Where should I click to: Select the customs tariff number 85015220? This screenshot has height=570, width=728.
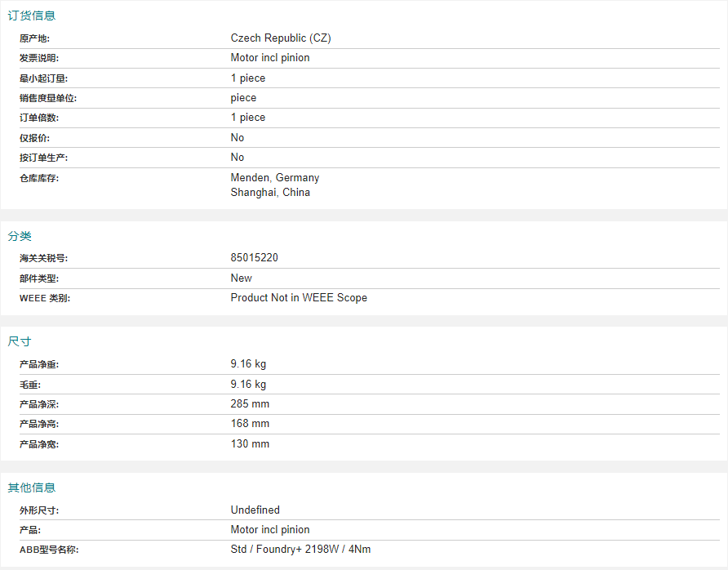pos(255,258)
